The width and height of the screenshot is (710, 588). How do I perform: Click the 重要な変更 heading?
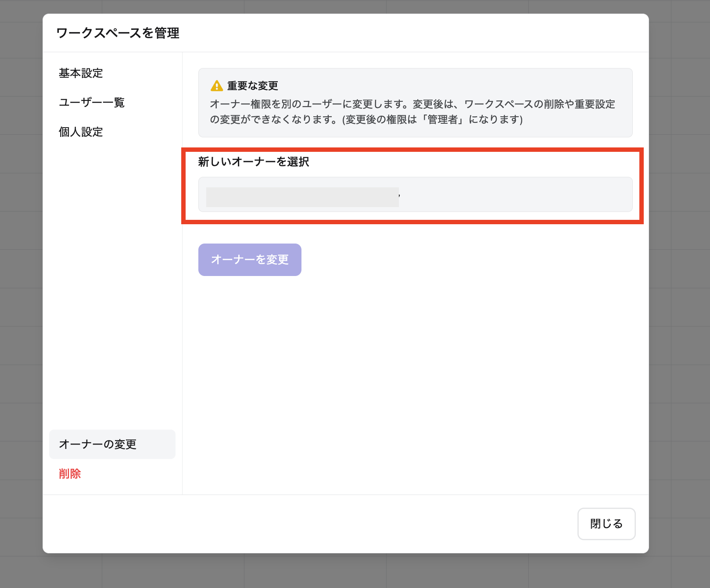pos(253,86)
